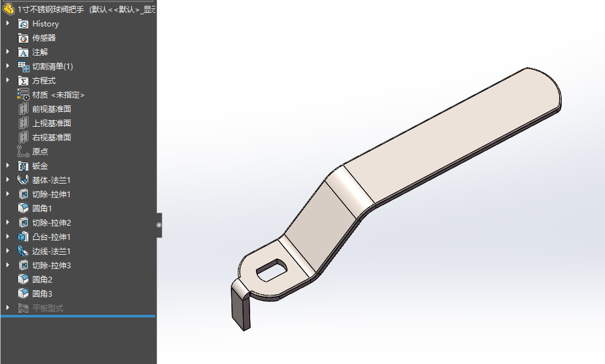Image resolution: width=605 pixels, height=364 pixels.
Task: Click the part icon beside 1寸不锈钢球阀把手
Action: click(x=8, y=9)
